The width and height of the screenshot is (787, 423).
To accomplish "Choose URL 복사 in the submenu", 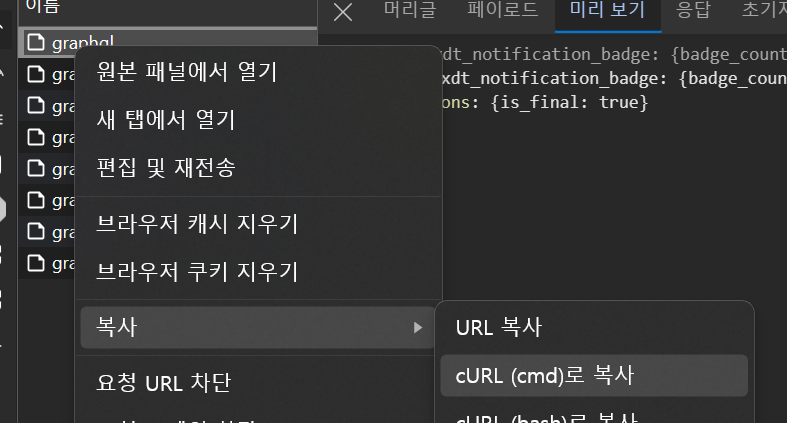I will pyautogui.click(x=499, y=327).
